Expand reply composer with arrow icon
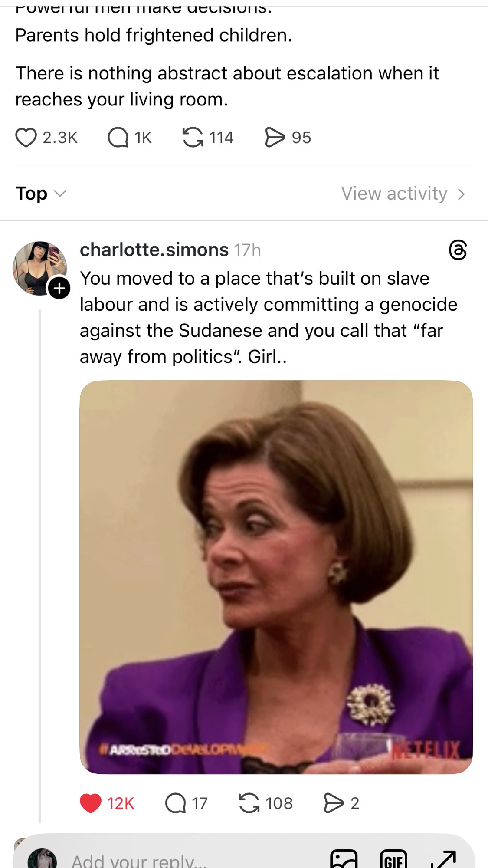 443,859
